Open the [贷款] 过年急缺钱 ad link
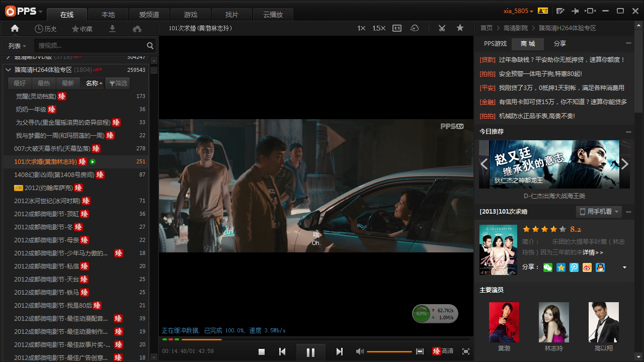 (x=552, y=60)
